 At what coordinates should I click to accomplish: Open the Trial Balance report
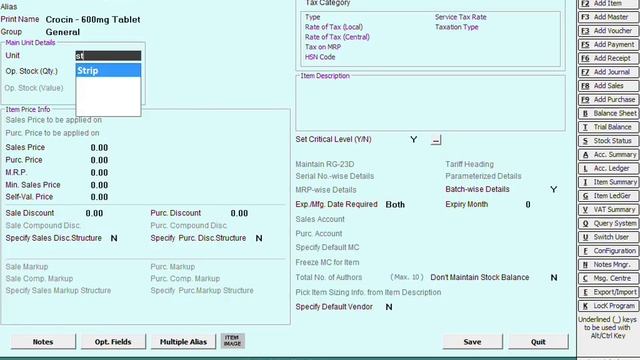point(608,127)
